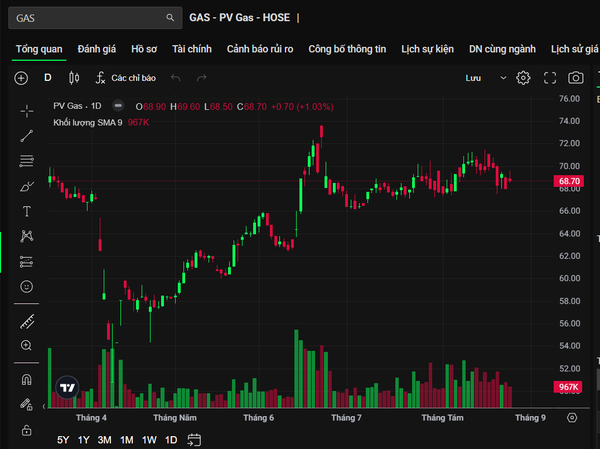The height and width of the screenshot is (449, 600).
Task: Click the add symbol compare plus icon
Action: pyautogui.click(x=21, y=78)
